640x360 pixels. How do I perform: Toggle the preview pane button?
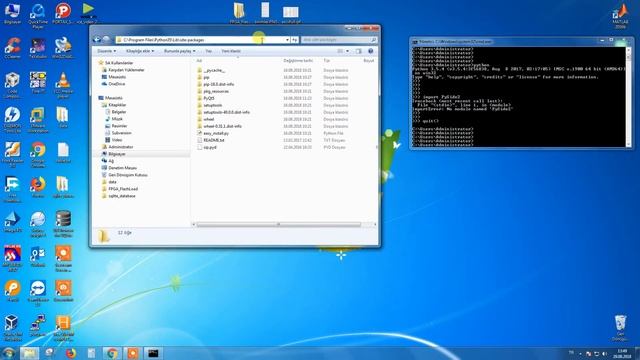coord(358,51)
